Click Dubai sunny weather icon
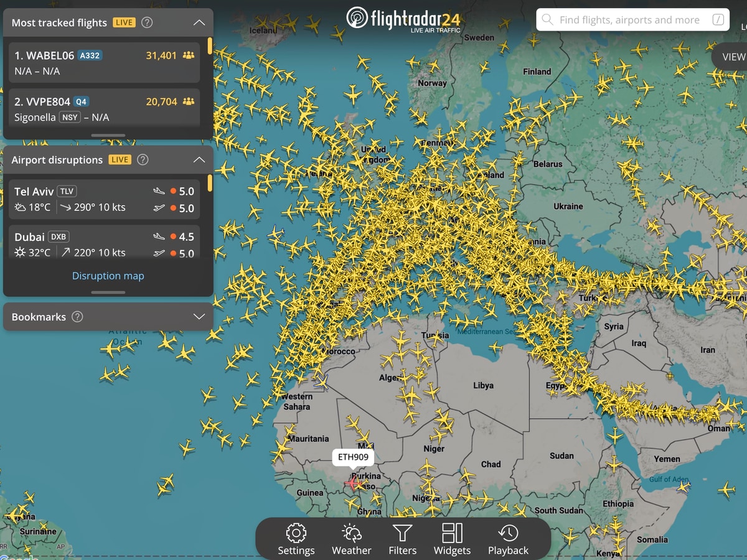 21,253
